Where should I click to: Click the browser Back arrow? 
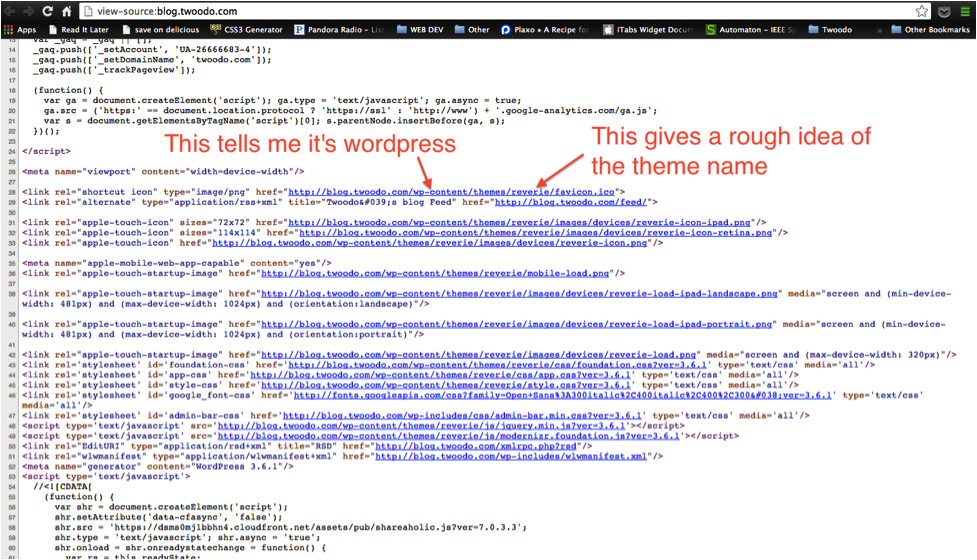coord(9,11)
